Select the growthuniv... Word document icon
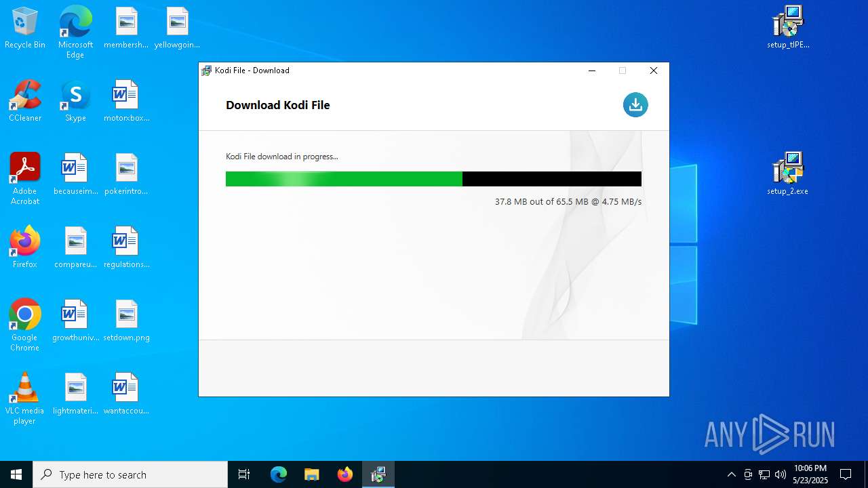Image resolution: width=868 pixels, height=488 pixels. click(x=75, y=321)
